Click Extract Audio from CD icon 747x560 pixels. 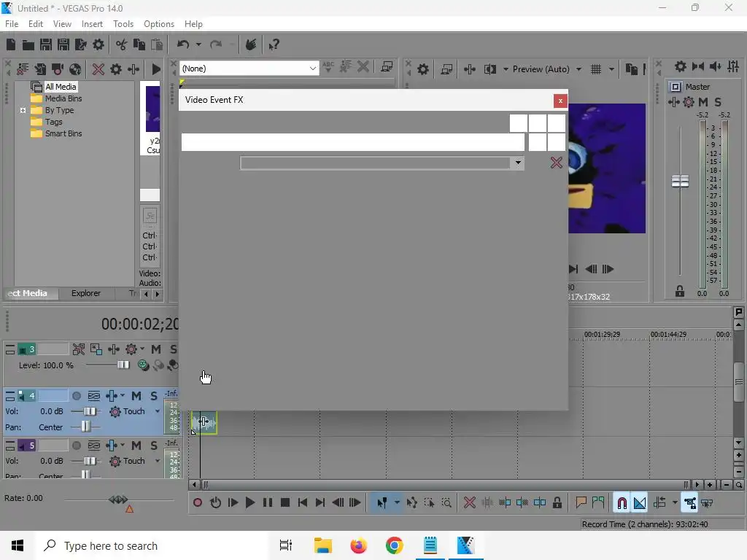(x=75, y=69)
